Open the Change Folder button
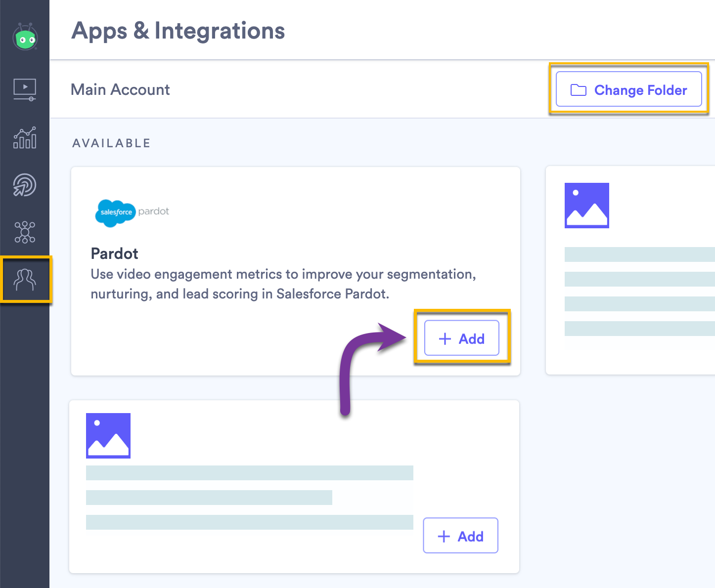The height and width of the screenshot is (588, 715). [x=628, y=89]
